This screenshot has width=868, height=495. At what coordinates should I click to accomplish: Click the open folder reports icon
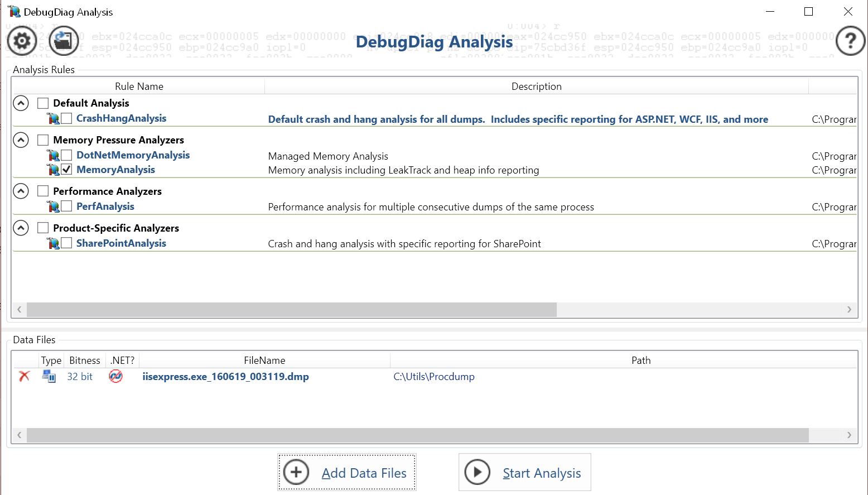[64, 41]
